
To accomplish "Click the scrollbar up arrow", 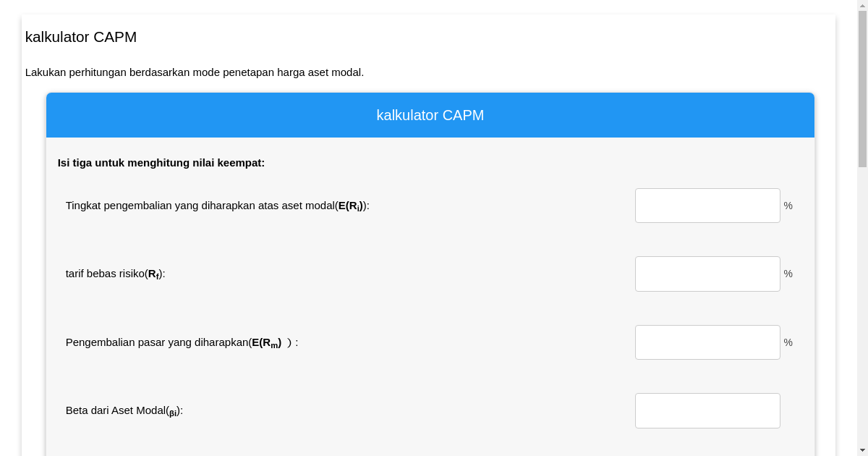I will (862, 4).
